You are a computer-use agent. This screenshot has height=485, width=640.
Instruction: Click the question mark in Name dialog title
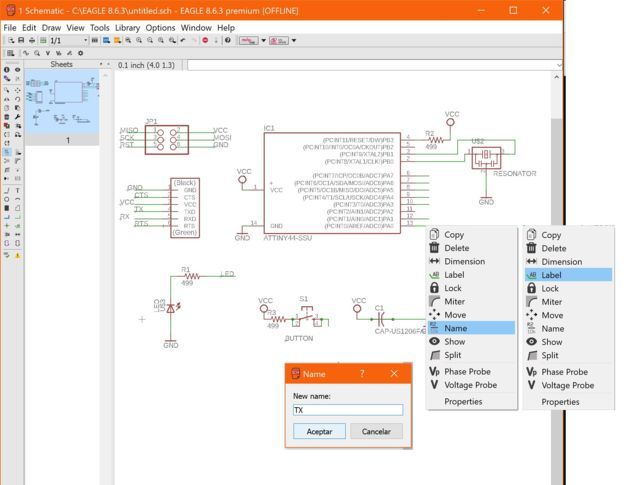pos(362,374)
